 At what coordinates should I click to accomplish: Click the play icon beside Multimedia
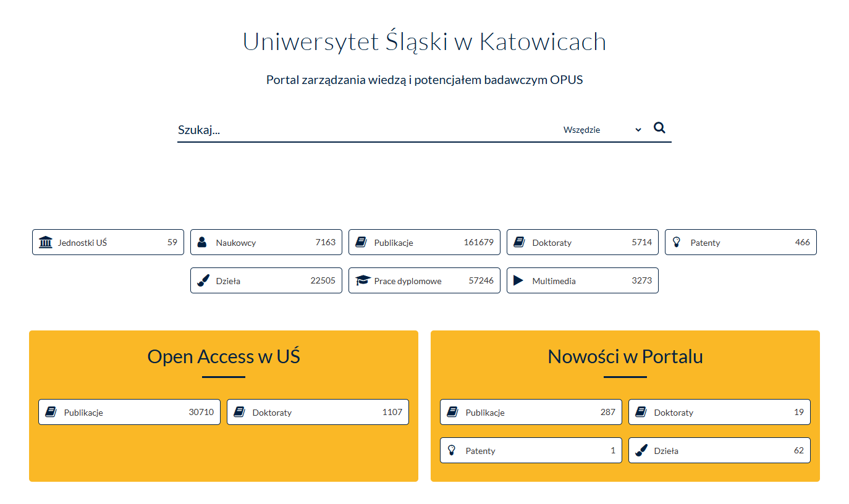518,280
